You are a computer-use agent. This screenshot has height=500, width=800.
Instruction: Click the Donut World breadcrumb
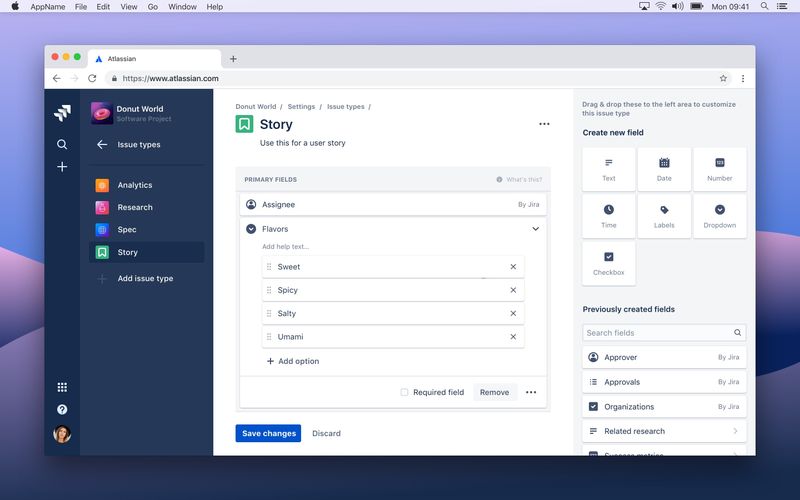(x=256, y=107)
